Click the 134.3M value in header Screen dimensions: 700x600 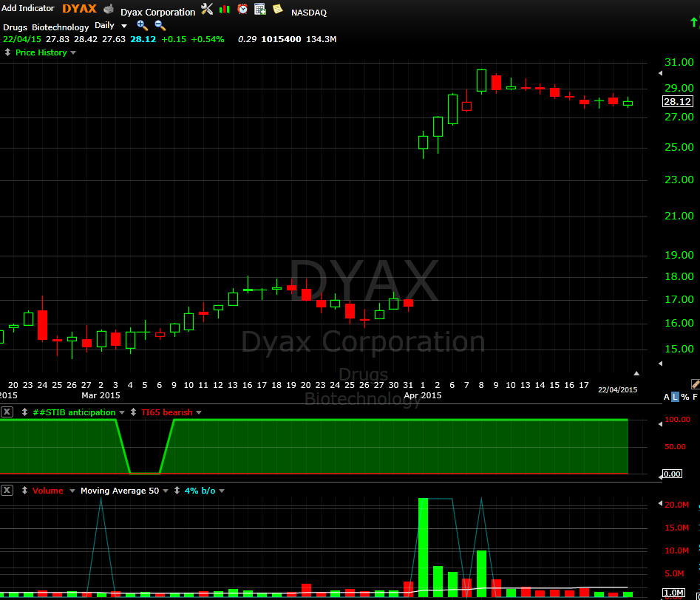[321, 39]
